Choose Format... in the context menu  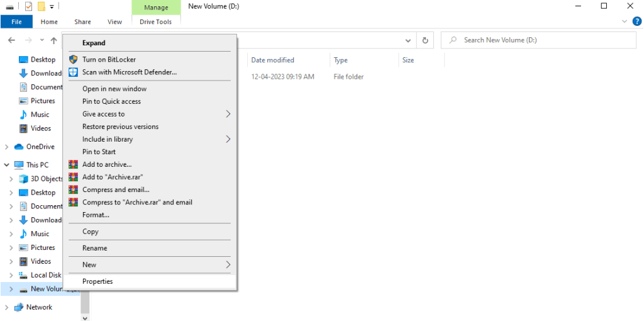point(96,215)
